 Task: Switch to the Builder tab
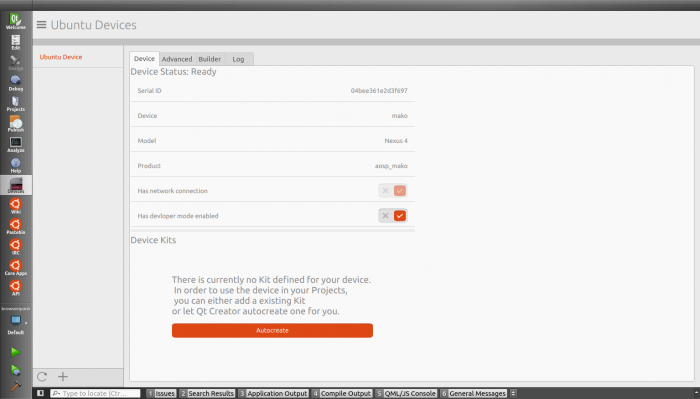pyautogui.click(x=209, y=59)
